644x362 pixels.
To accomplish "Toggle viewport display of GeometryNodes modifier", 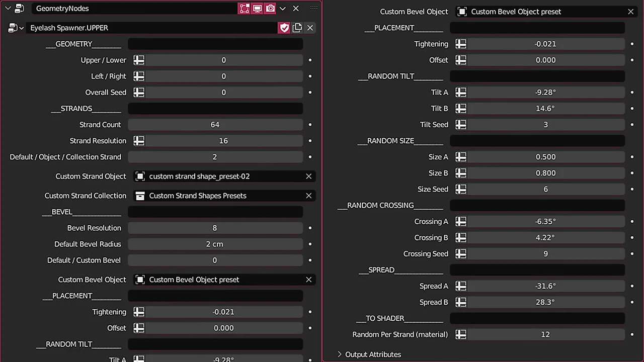I will click(258, 9).
